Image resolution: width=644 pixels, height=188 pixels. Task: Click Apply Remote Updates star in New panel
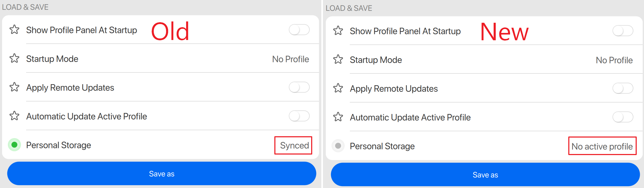tap(338, 88)
